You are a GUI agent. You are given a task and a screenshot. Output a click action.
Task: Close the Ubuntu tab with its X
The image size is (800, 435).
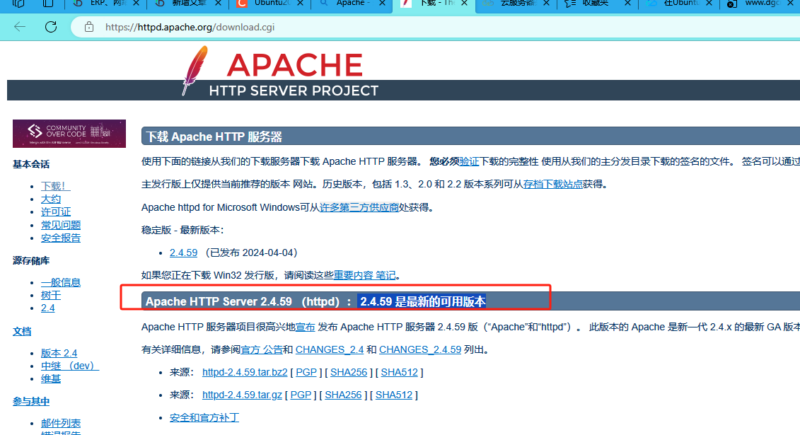click(299, 6)
